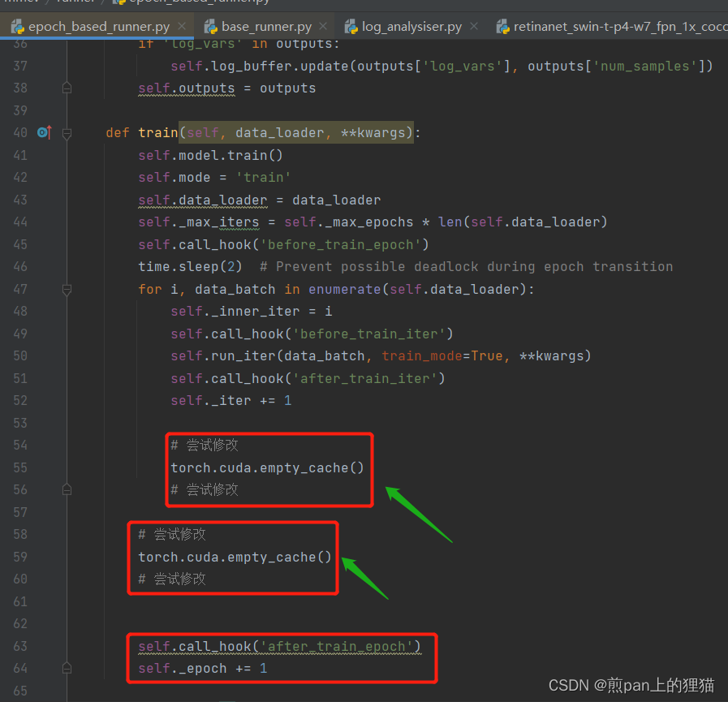Click the fold end marker at line 64
This screenshot has width=728, height=702.
point(67,668)
